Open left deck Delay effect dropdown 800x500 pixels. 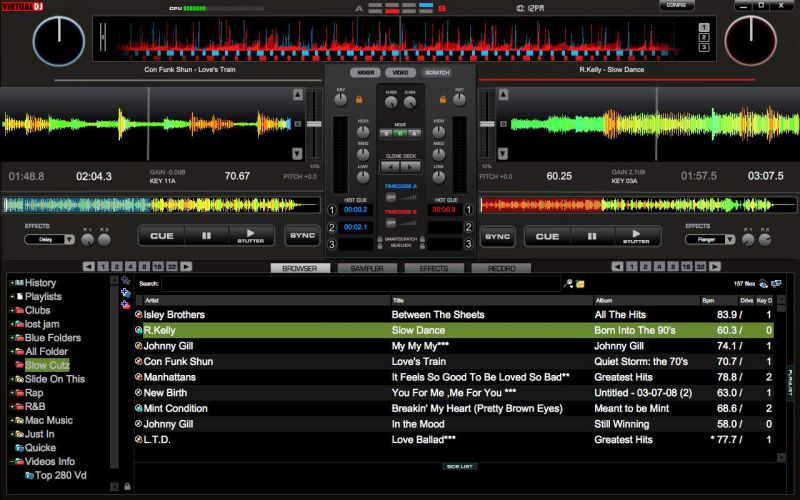pos(69,239)
